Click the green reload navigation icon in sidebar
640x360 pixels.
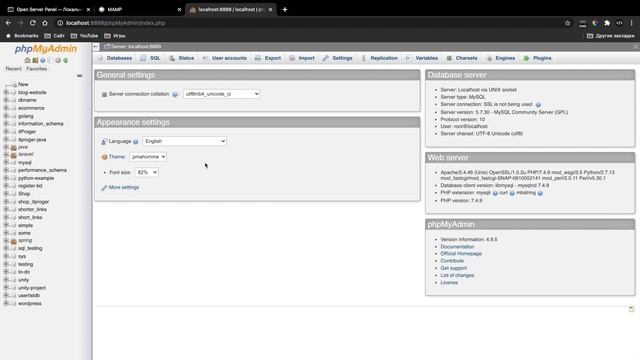65,60
